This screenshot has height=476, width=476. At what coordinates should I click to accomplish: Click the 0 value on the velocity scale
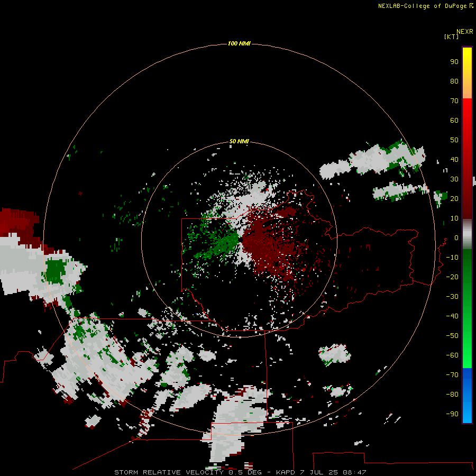[x=456, y=237]
